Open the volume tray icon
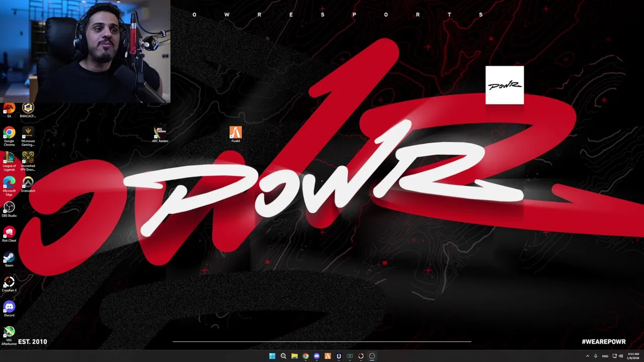The width and height of the screenshot is (644, 362). (x=621, y=356)
